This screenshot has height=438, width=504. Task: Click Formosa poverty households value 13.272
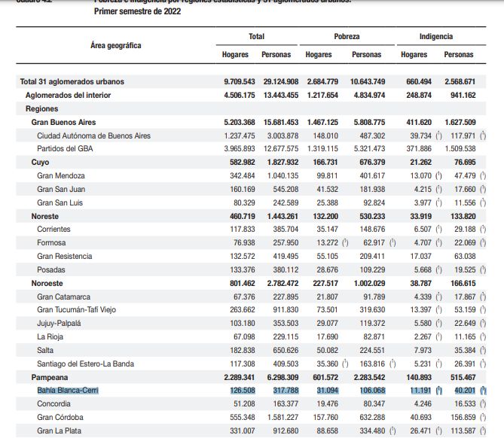coord(328,242)
